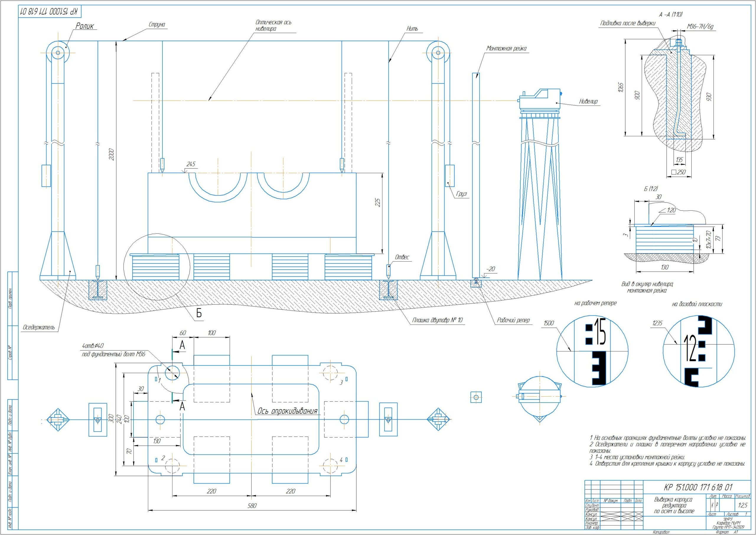
Task: Select the 'Нить' callout text
Action: pos(412,29)
